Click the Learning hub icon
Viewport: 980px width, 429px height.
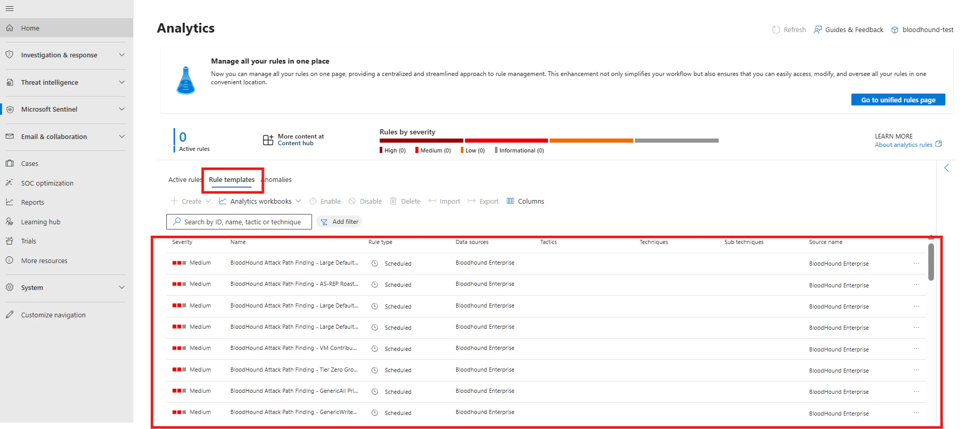[x=9, y=222]
